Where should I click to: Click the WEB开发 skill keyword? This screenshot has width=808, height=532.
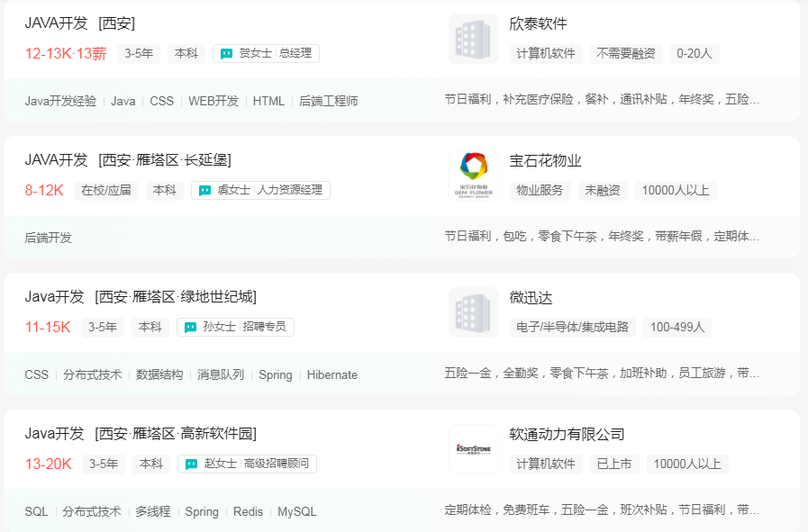point(213,102)
